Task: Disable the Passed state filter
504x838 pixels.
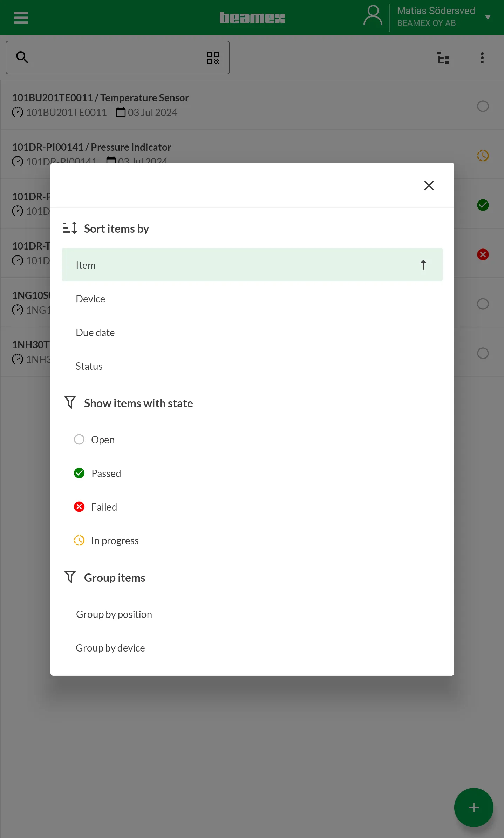Action: coord(79,473)
